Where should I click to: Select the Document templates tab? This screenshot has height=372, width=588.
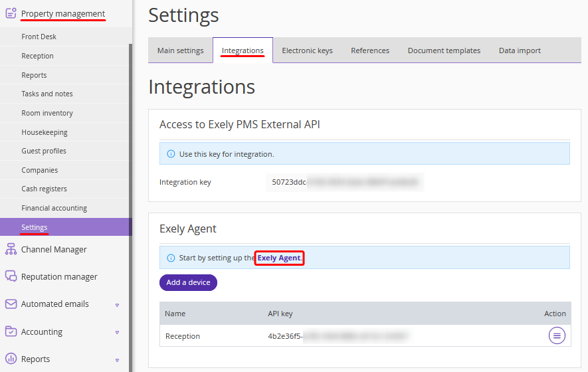click(x=444, y=50)
